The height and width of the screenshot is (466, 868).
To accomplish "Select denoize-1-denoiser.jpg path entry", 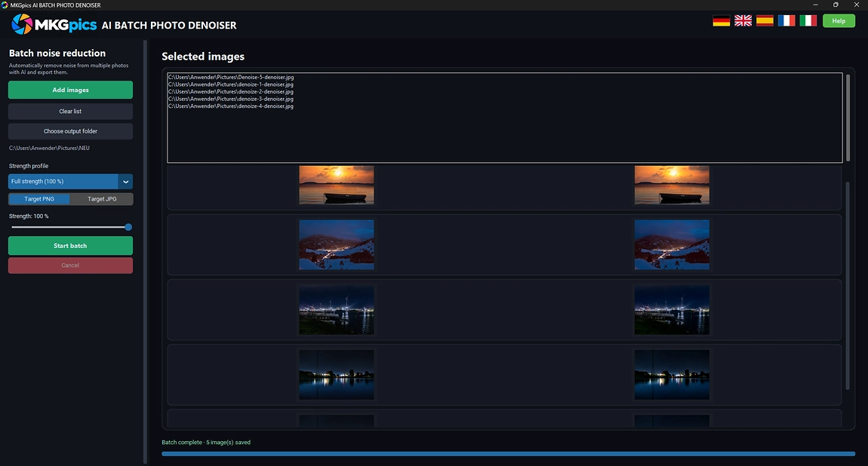I will click(231, 84).
